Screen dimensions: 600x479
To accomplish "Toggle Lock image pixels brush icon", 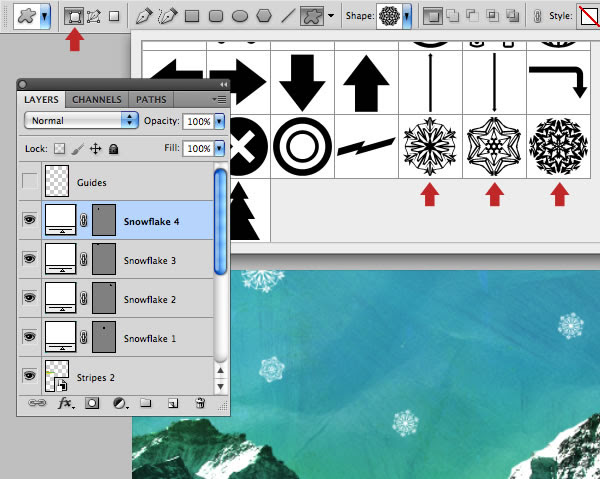I will (x=78, y=148).
